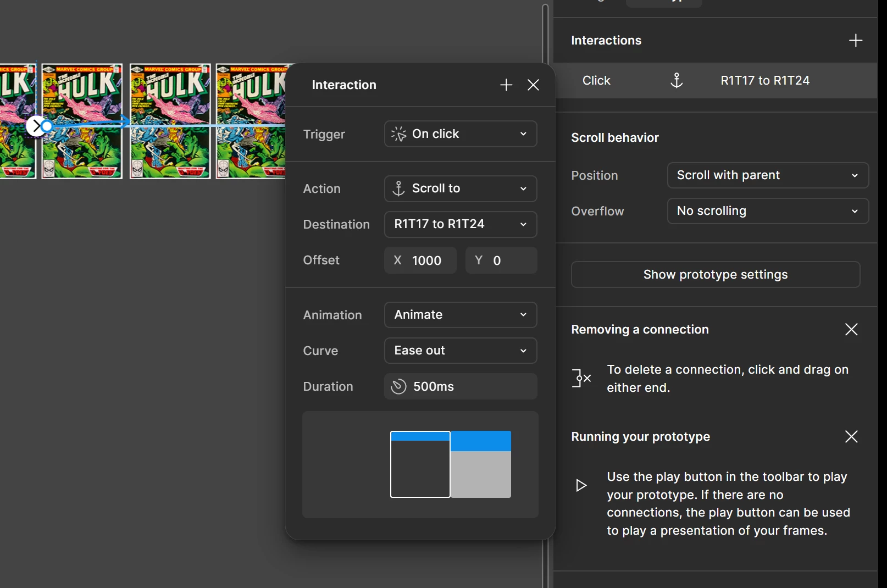This screenshot has height=588, width=887.
Task: Click the Scroll behavior heading
Action: [615, 137]
